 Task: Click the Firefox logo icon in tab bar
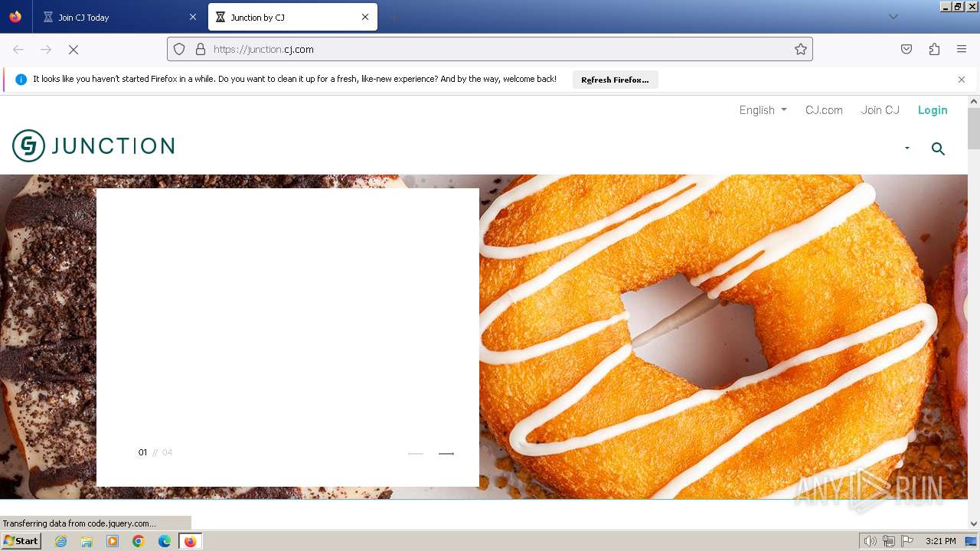[15, 17]
